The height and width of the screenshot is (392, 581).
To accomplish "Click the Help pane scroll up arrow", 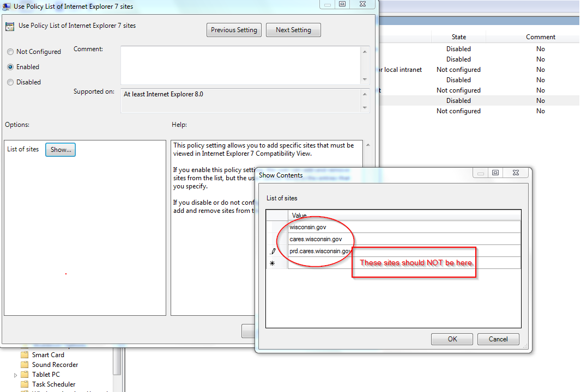I will pyautogui.click(x=368, y=145).
